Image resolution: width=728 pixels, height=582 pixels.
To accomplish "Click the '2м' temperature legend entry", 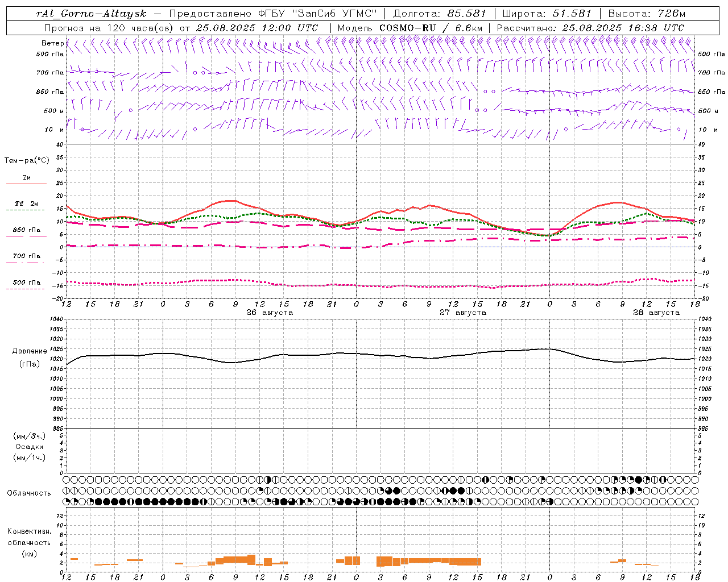I will 27,178.
